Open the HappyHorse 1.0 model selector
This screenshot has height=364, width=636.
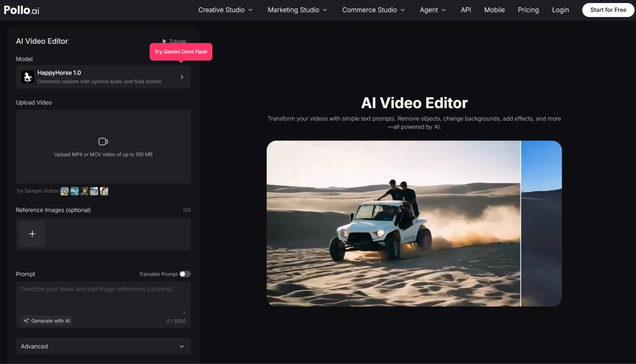coord(103,77)
